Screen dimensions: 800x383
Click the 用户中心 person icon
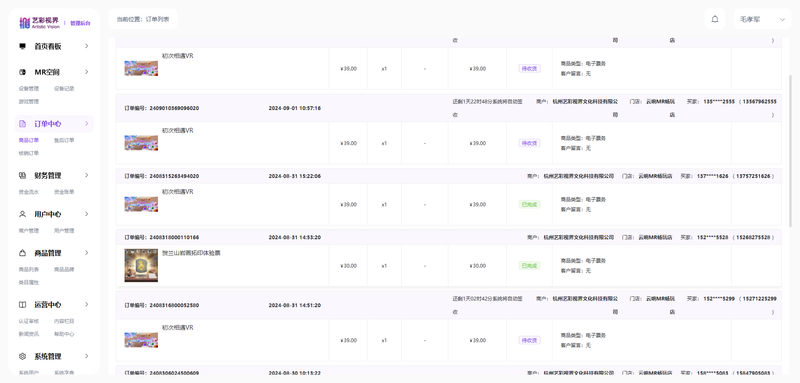(22, 214)
